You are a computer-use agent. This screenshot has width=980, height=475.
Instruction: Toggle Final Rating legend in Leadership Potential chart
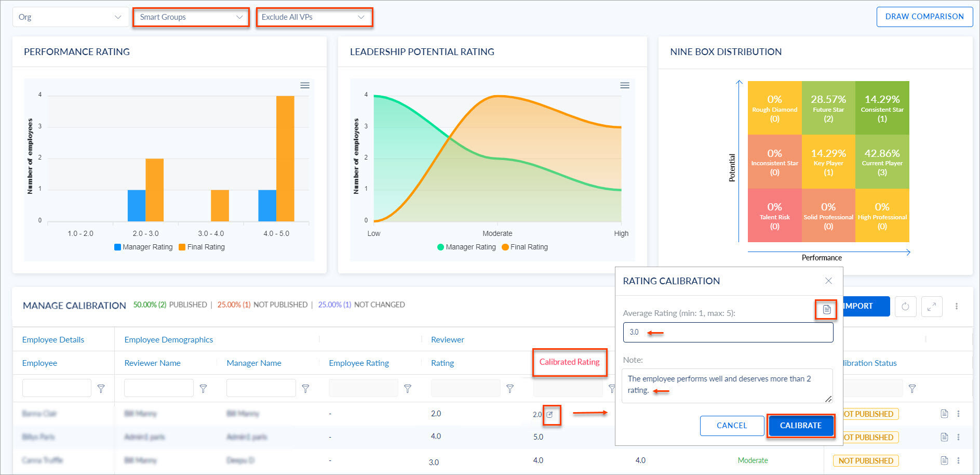(x=525, y=247)
